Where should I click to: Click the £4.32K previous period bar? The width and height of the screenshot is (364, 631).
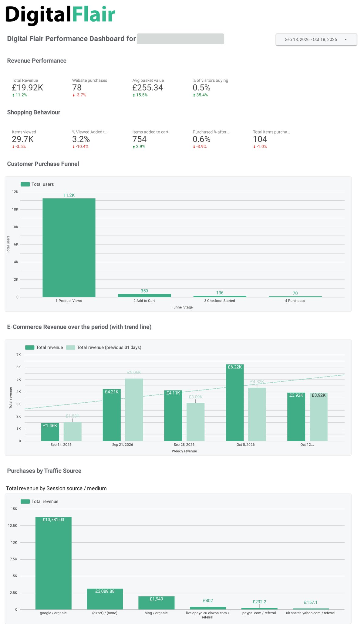coord(257,414)
